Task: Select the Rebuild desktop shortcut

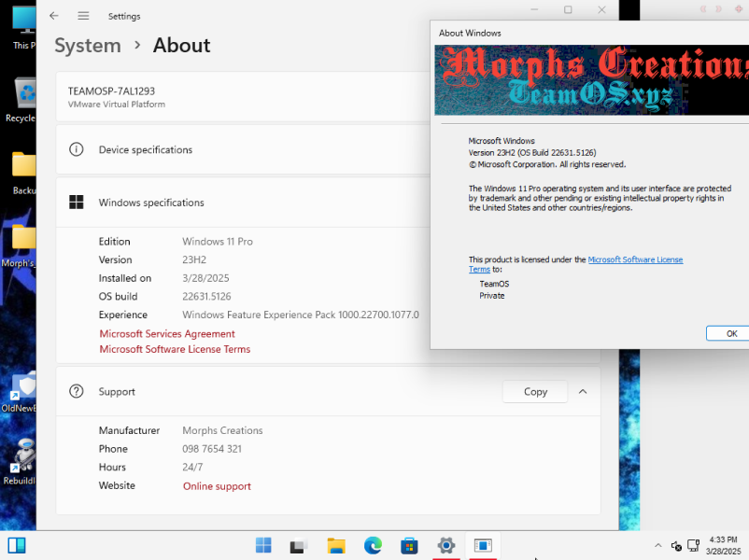Action: click(20, 462)
